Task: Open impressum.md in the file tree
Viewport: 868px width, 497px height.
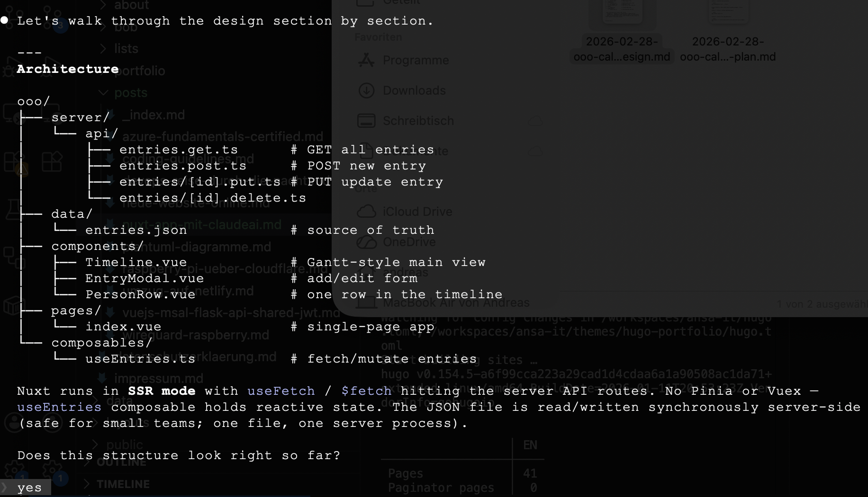Action: click(158, 379)
